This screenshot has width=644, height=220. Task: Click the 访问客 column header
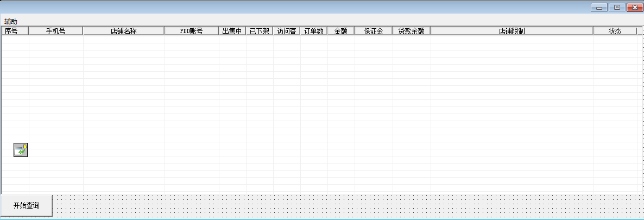[x=286, y=31]
